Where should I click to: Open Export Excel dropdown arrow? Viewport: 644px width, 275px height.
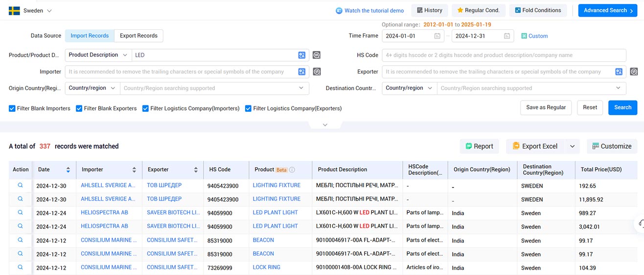coord(573,146)
